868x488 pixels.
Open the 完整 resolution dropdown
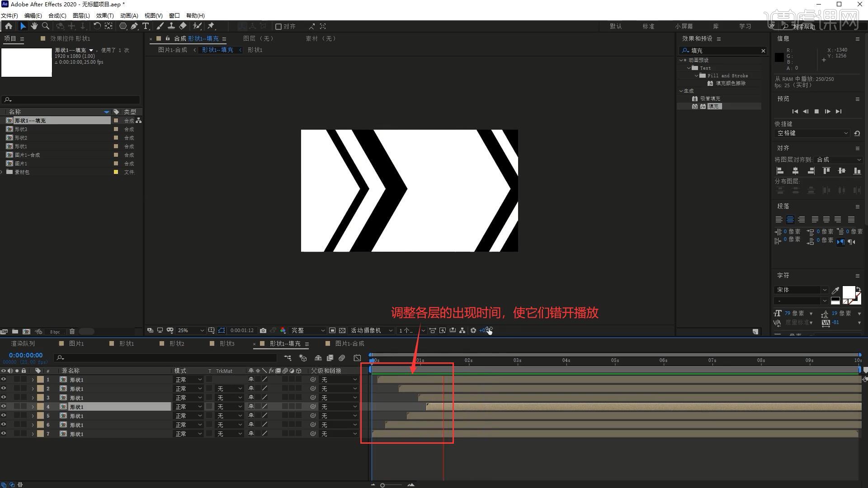[308, 331]
